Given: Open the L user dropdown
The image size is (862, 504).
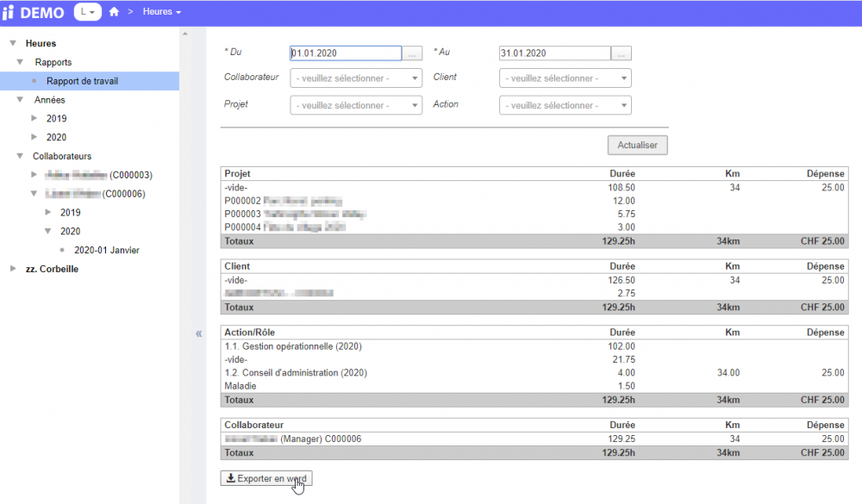Looking at the screenshot, I should coord(87,12).
